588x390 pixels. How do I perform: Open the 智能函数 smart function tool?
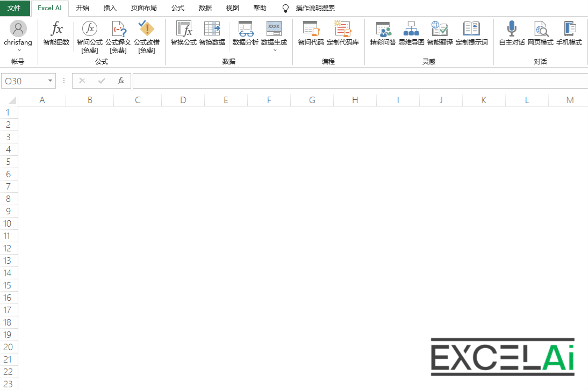point(56,33)
